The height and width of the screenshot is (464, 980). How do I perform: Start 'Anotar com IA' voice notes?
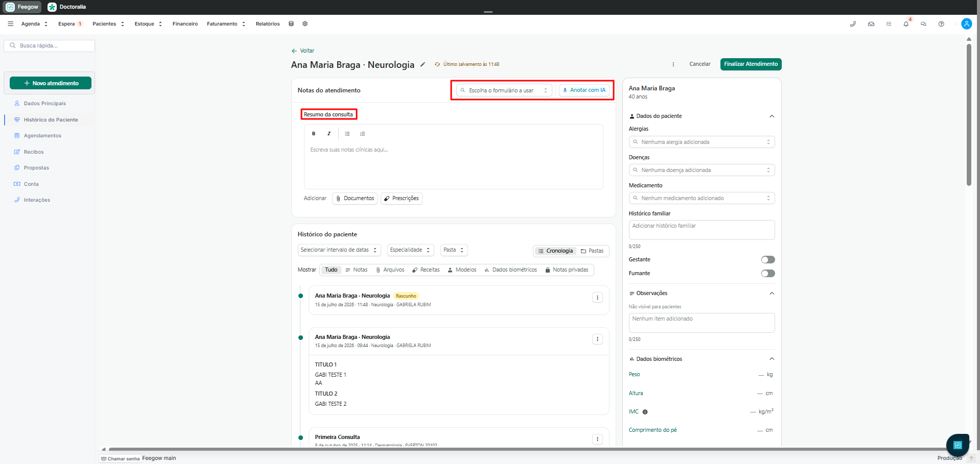pyautogui.click(x=584, y=90)
